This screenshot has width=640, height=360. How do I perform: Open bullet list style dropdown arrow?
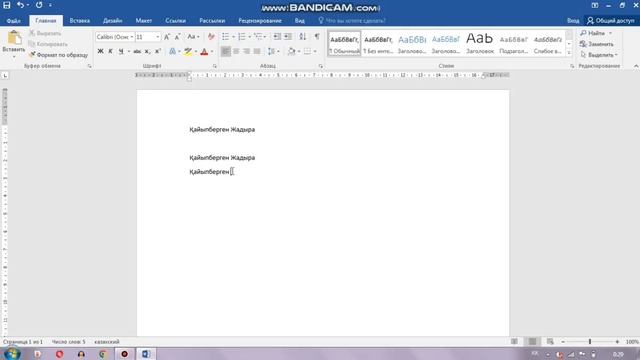tap(233, 37)
